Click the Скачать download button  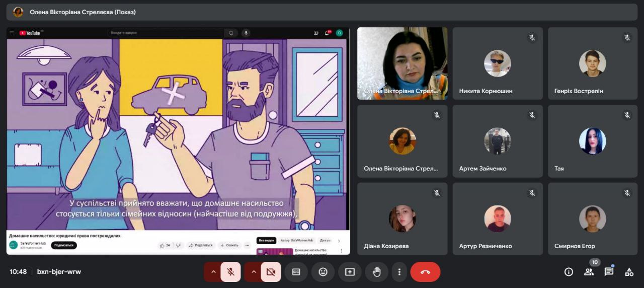[x=229, y=245]
